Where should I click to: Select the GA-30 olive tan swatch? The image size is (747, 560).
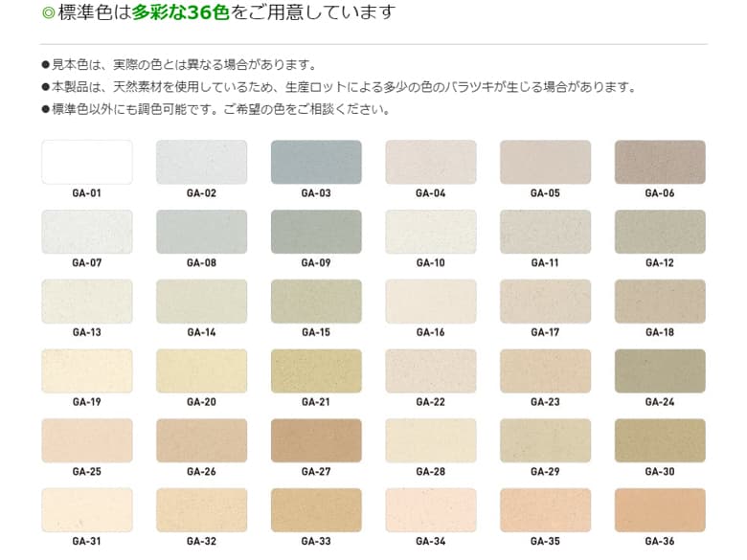click(x=659, y=440)
